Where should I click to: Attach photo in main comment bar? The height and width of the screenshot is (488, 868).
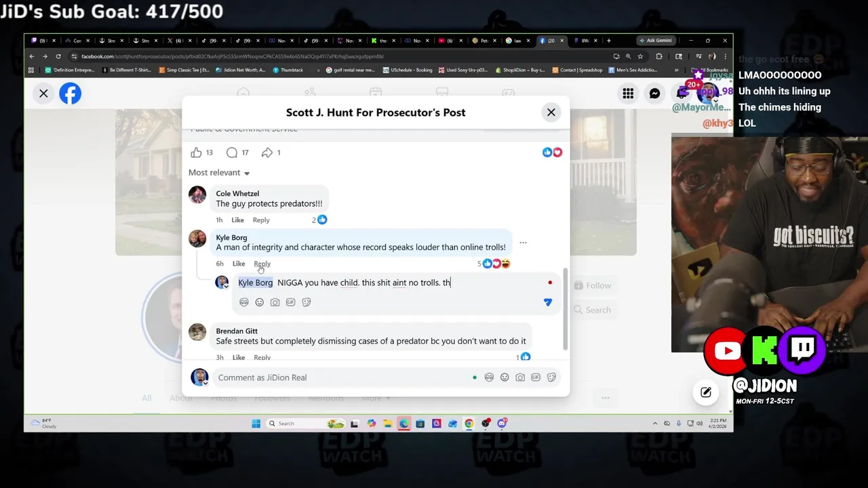click(x=520, y=378)
